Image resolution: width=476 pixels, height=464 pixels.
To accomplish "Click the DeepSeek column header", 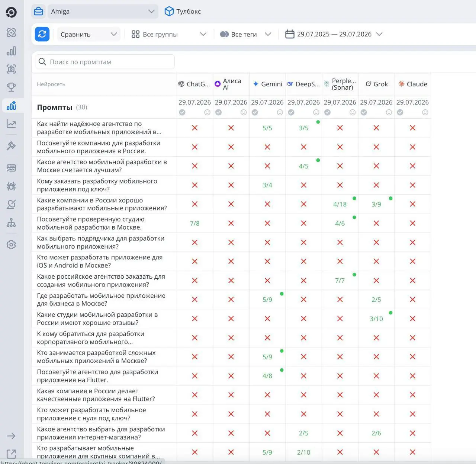I will pos(303,84).
